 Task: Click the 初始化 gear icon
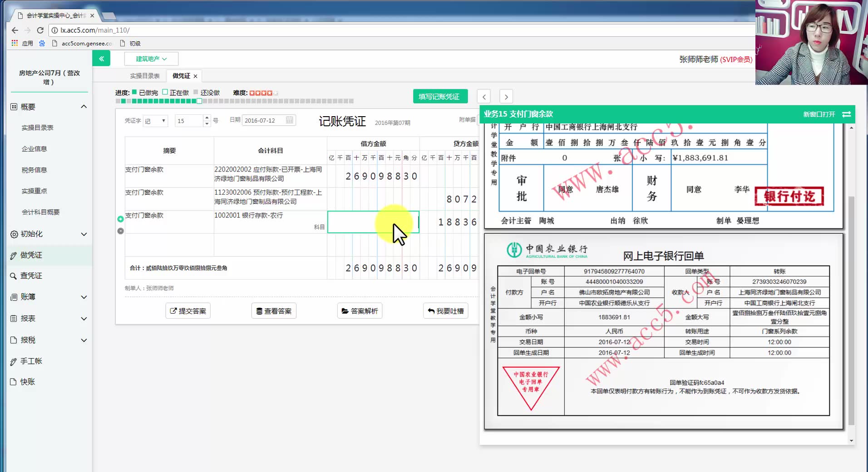14,234
